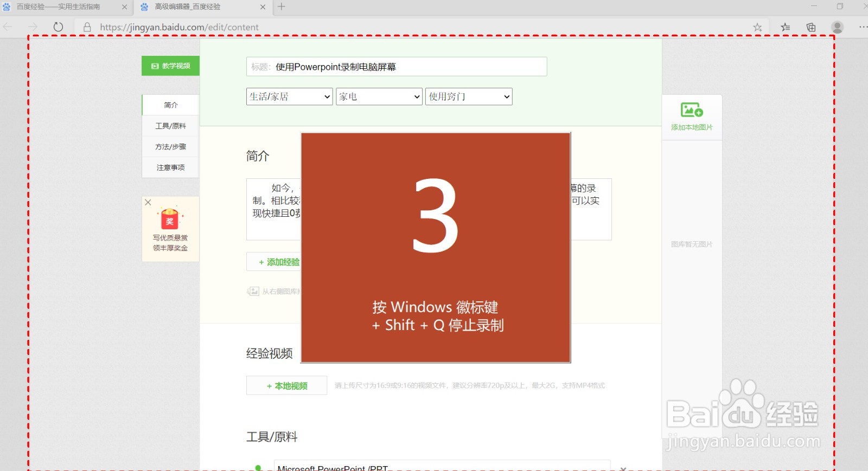The image size is (868, 471).
Task: Open the favorites list icon
Action: coord(785,27)
